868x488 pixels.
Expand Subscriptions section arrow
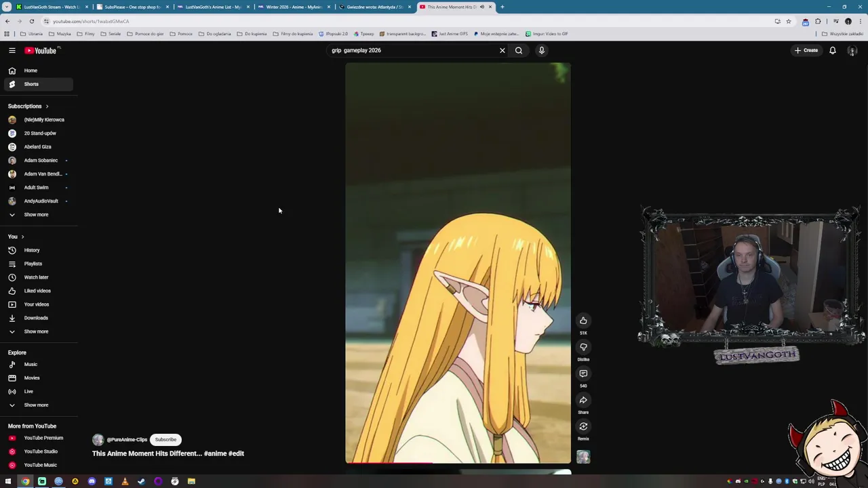coord(47,106)
